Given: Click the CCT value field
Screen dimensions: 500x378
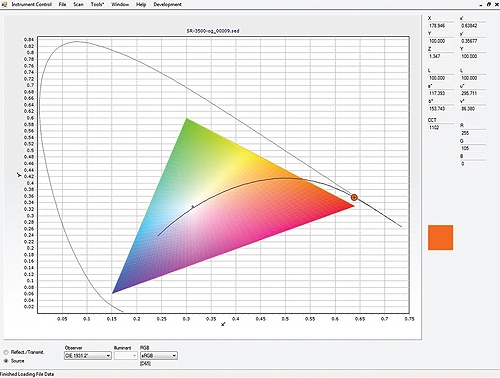Looking at the screenshot, I should coord(441,127).
